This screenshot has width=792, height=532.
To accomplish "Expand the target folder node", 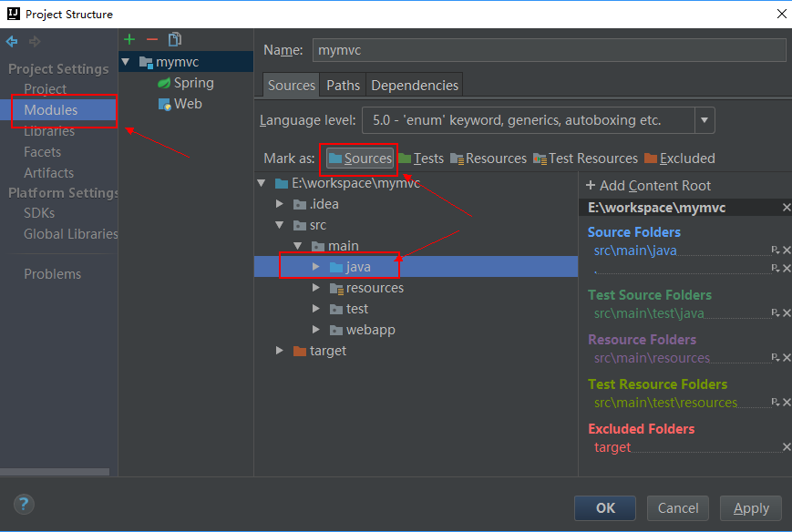I will point(281,351).
